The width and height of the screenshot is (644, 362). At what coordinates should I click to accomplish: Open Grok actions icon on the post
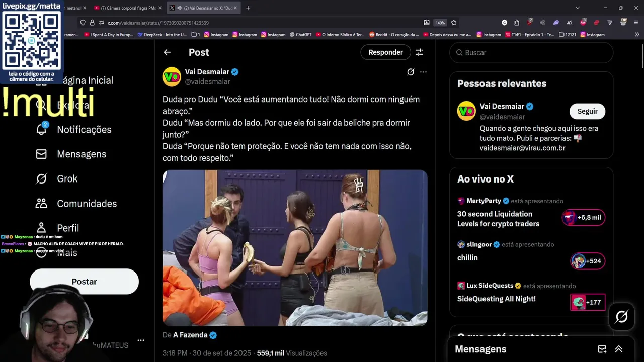pyautogui.click(x=411, y=72)
